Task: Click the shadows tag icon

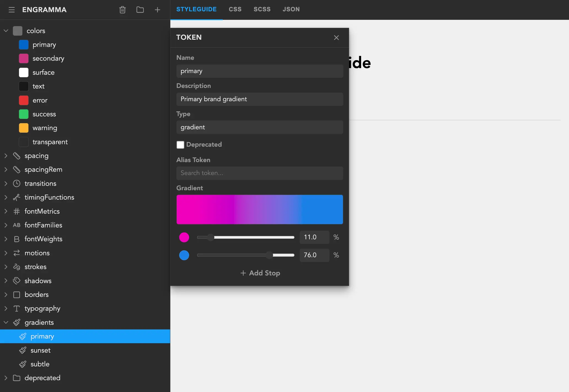Action: pyautogui.click(x=17, y=280)
